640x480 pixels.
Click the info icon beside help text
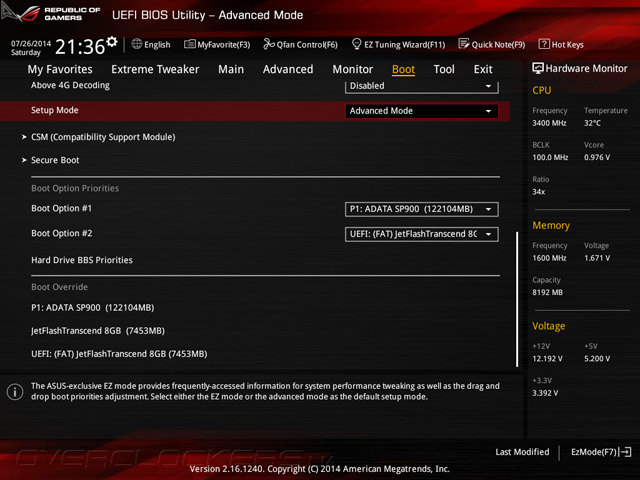pyautogui.click(x=15, y=392)
